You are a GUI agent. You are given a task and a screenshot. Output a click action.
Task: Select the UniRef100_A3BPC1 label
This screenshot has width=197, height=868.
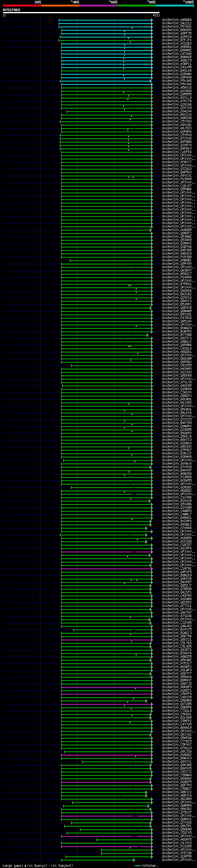(x=177, y=64)
